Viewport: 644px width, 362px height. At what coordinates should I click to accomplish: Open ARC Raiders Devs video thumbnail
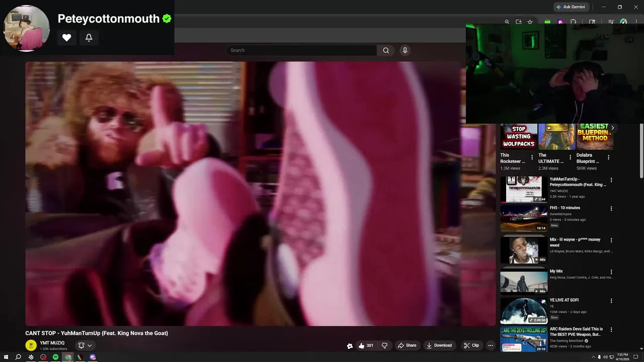coord(524,339)
